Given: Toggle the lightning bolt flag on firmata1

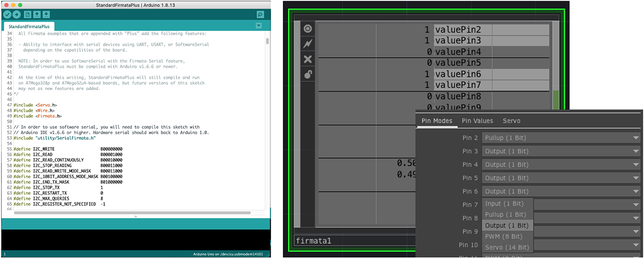Looking at the screenshot, I should (307, 44).
